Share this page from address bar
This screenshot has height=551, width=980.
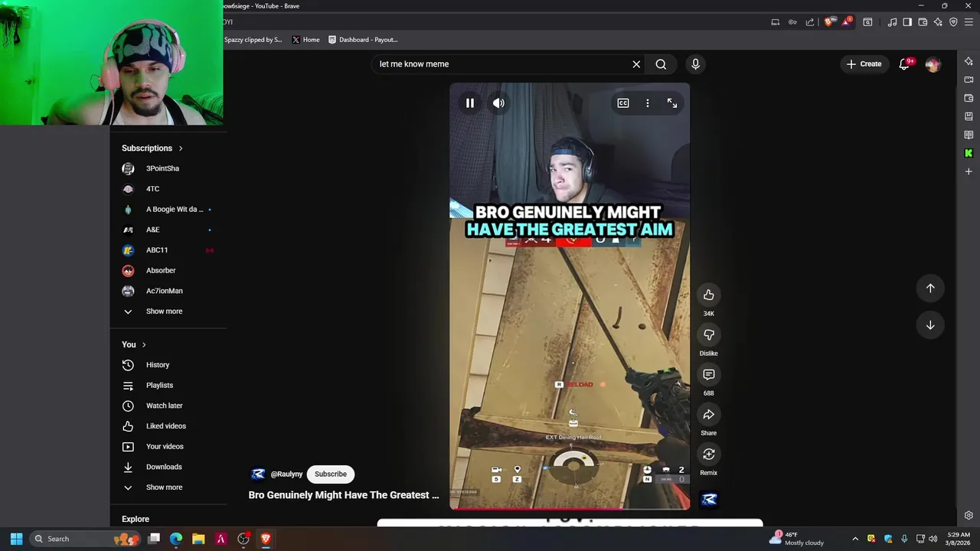coord(810,22)
